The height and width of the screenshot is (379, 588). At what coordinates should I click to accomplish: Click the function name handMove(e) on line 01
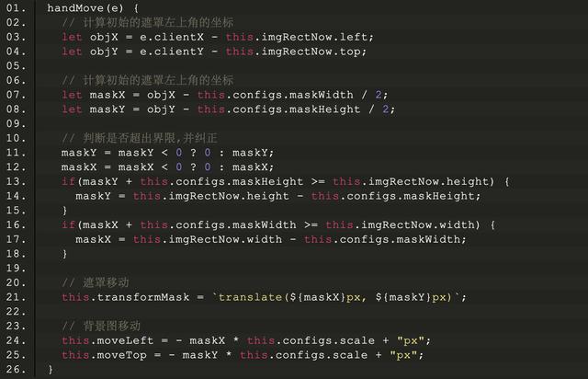tap(85, 8)
